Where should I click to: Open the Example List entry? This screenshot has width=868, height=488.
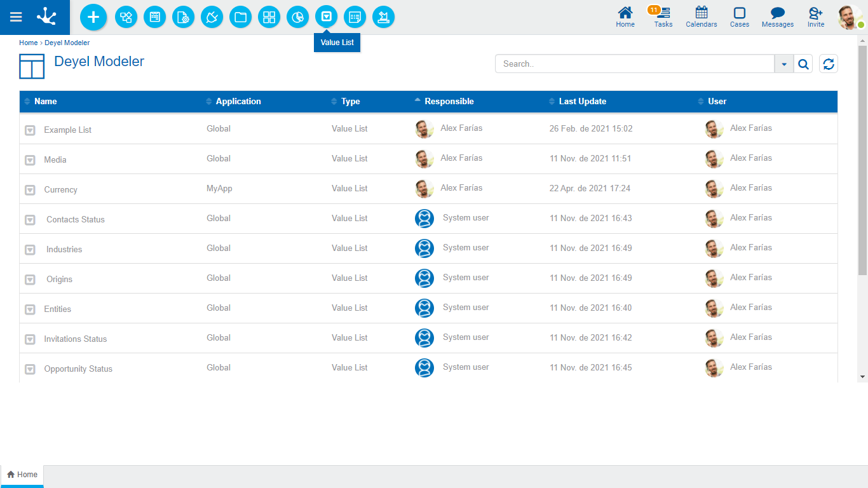click(67, 130)
